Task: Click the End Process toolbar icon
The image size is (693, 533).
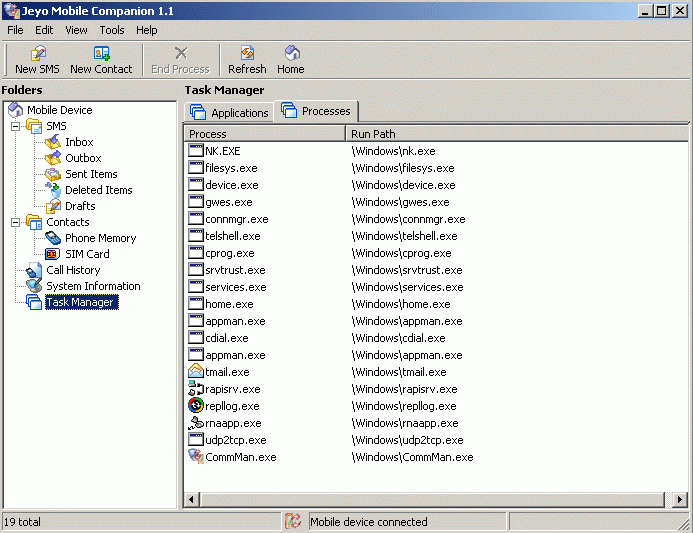Action: (181, 53)
